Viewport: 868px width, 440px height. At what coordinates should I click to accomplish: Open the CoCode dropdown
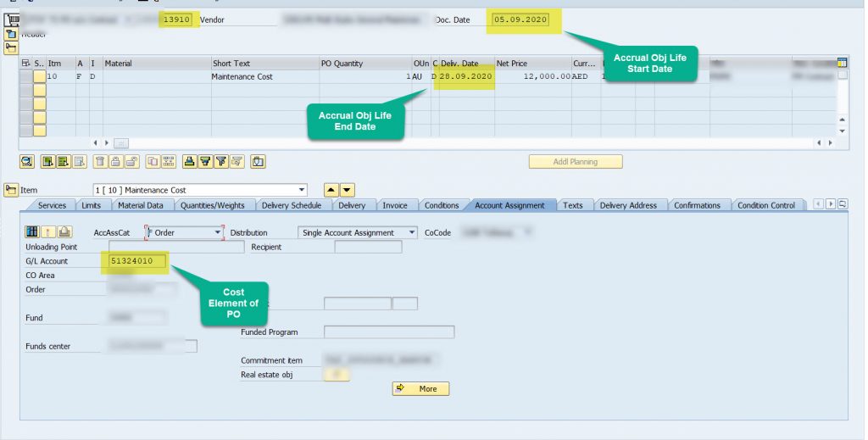pyautogui.click(x=527, y=233)
